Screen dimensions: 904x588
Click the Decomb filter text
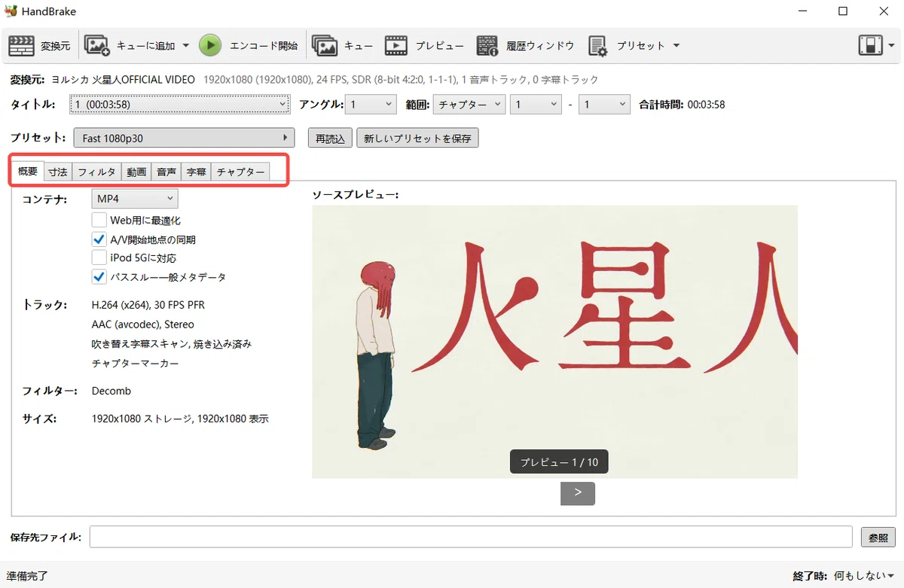click(111, 391)
